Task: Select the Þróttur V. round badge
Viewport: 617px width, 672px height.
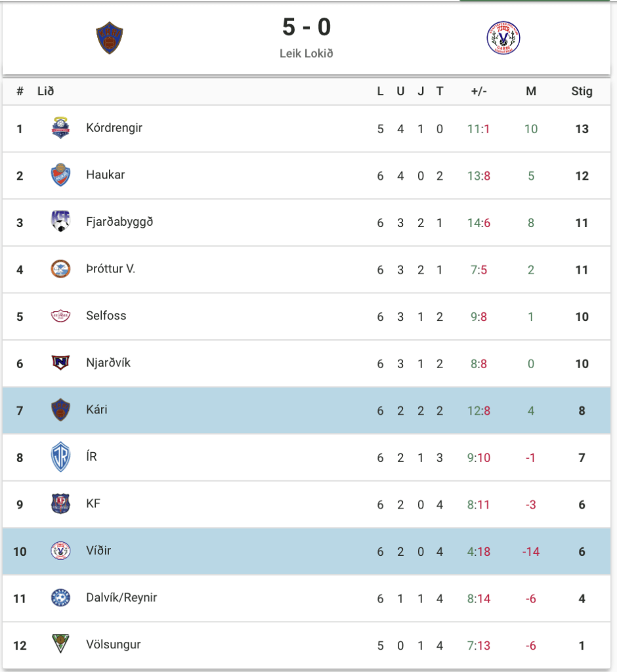Action: pos(60,269)
